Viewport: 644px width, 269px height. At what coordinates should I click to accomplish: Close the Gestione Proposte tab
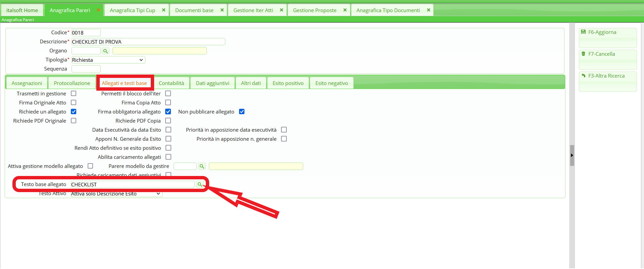point(345,10)
